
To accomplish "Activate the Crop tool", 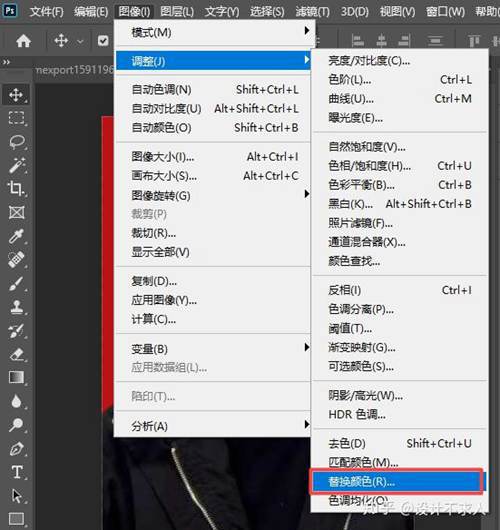I will point(16,189).
